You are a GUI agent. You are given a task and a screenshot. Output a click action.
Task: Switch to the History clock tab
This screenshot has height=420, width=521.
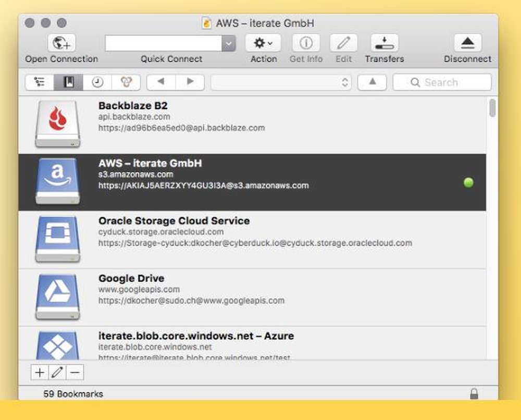[x=97, y=82]
